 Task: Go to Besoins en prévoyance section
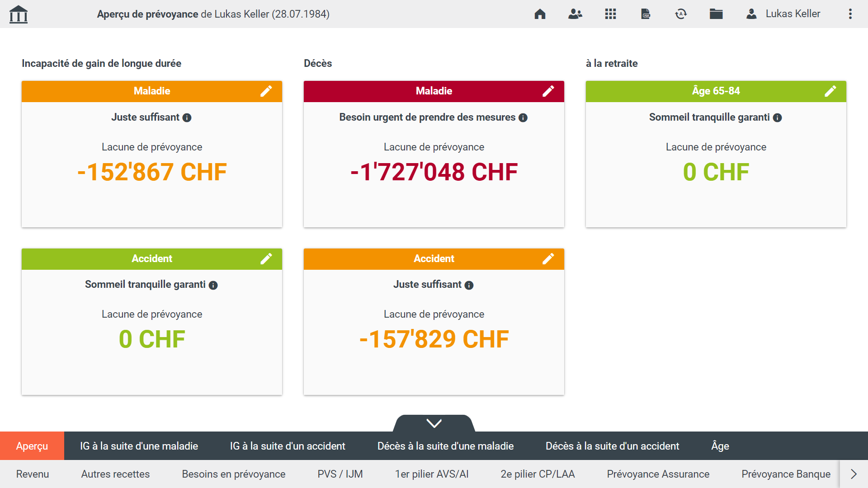pyautogui.click(x=233, y=474)
